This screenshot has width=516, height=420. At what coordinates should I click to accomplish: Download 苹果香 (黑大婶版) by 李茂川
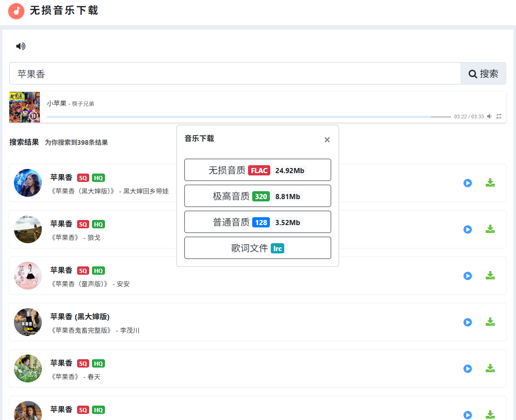[x=490, y=322]
